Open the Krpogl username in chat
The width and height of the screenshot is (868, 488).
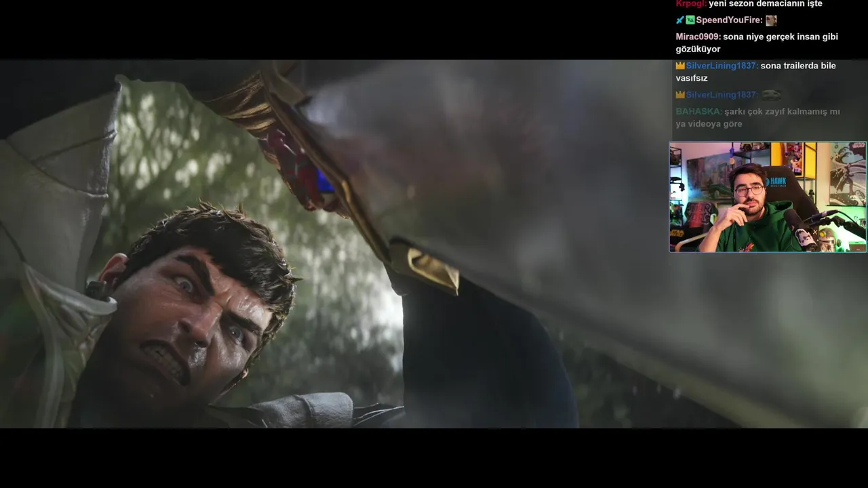tap(691, 3)
